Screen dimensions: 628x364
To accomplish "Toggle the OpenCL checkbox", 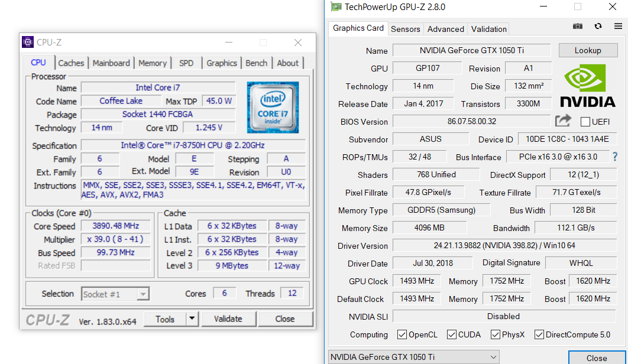I will click(402, 334).
